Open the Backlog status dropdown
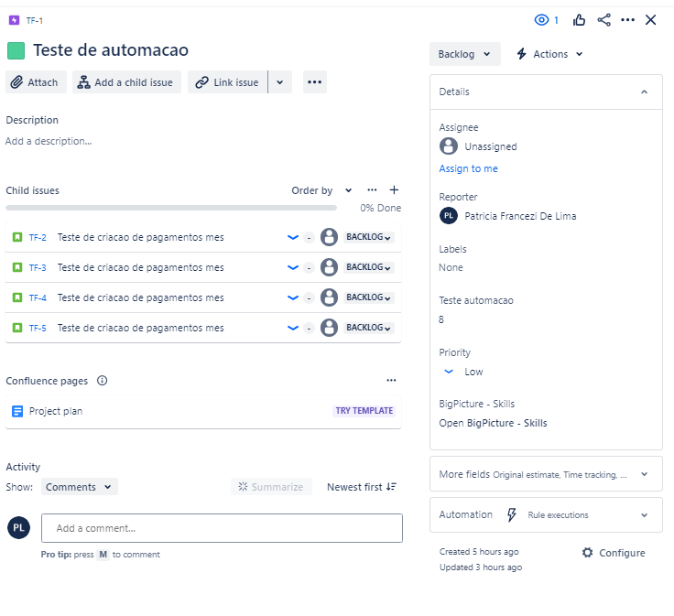Viewport: 674px width, 616px height. pos(464,54)
